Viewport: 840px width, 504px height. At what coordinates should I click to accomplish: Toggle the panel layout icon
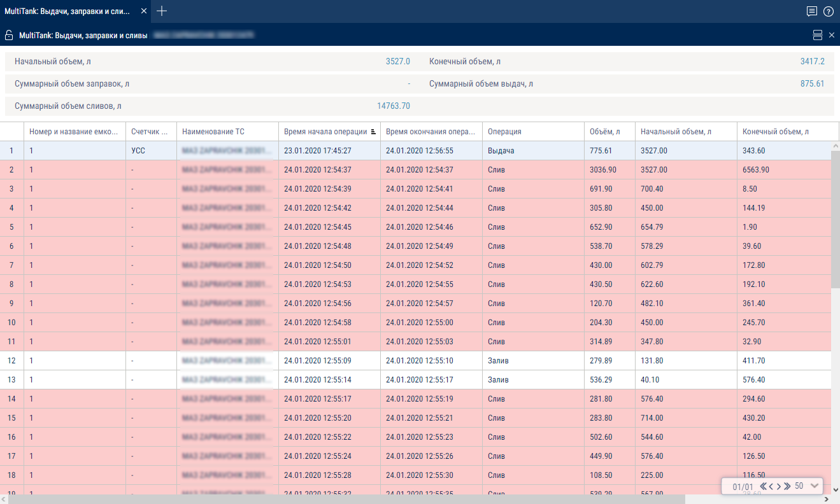(x=818, y=35)
